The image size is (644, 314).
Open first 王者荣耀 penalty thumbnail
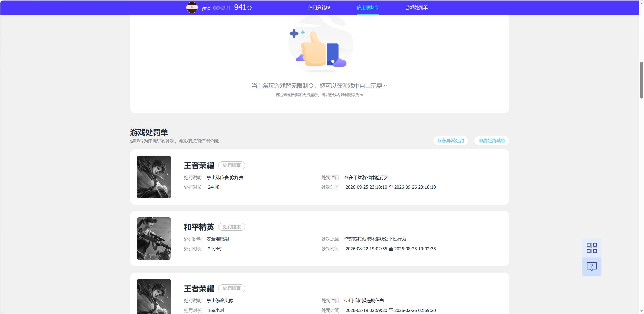click(154, 177)
